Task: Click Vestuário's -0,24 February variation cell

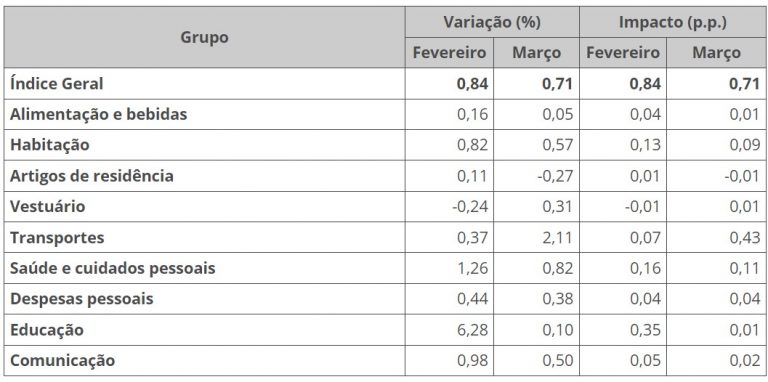Action: pos(449,207)
